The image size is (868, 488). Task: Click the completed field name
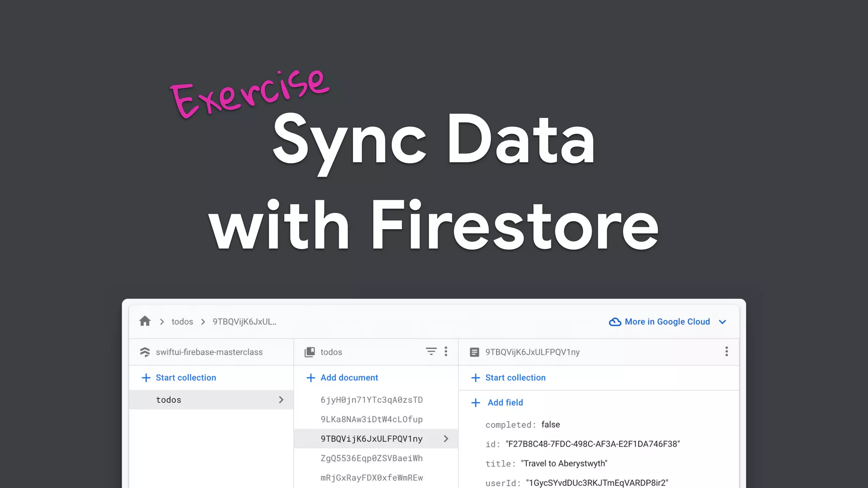(x=511, y=424)
